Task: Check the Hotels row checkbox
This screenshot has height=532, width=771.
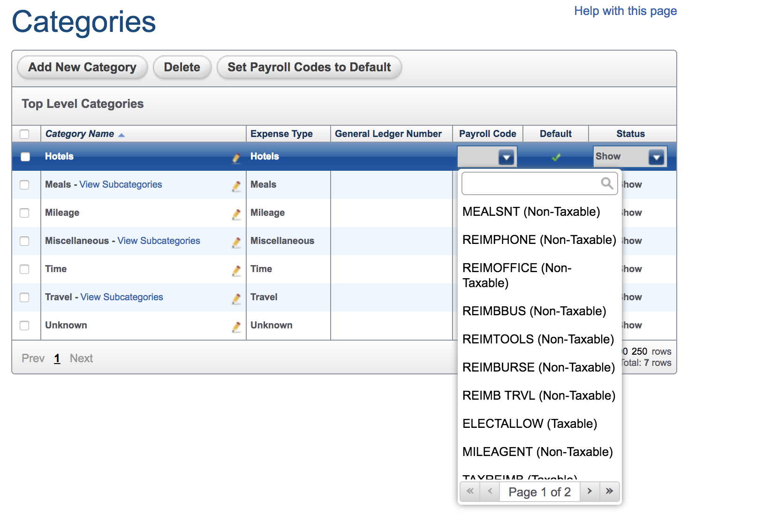Action: pos(25,157)
